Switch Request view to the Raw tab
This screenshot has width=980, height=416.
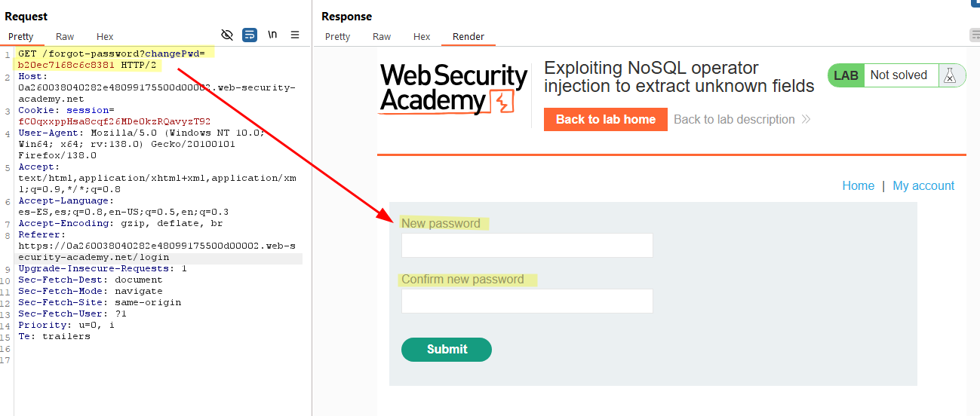point(65,36)
